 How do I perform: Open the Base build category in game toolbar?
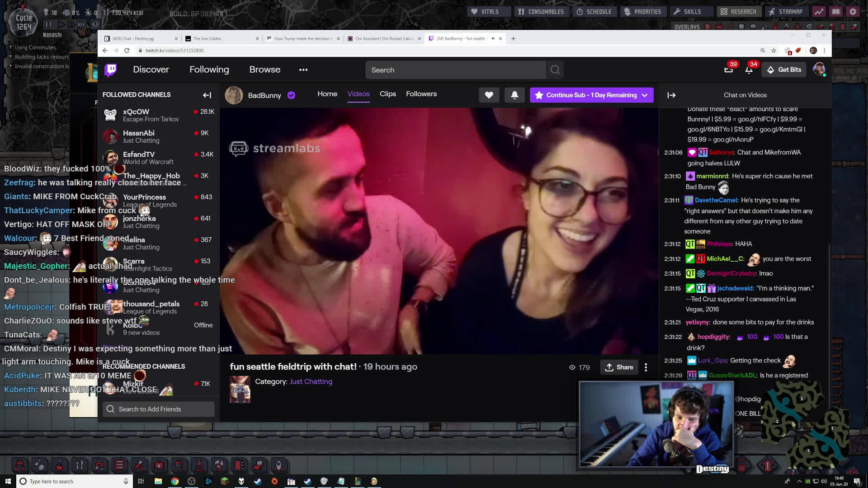[x=19, y=465]
